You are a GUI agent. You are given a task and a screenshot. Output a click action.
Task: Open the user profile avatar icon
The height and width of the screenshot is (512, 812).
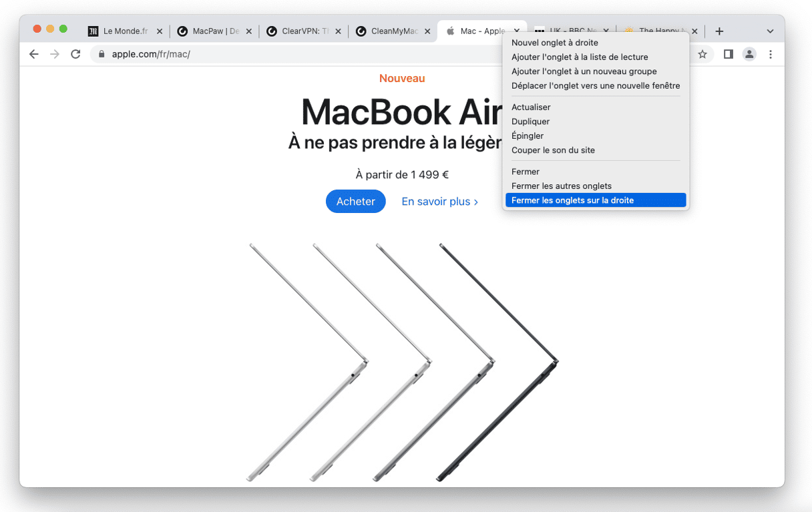click(x=749, y=54)
